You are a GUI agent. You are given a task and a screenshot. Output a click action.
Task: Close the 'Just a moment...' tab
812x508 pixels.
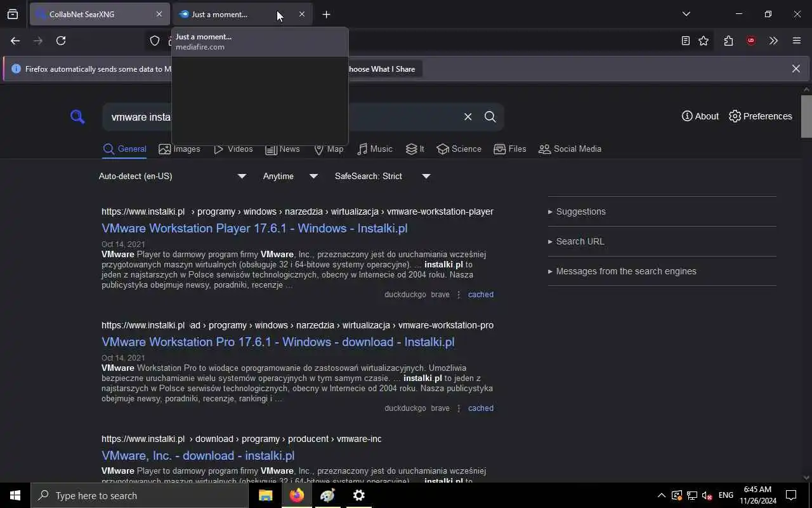point(302,14)
